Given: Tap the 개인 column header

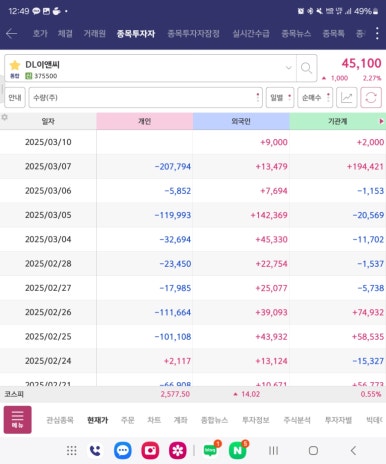Looking at the screenshot, I should point(145,121).
